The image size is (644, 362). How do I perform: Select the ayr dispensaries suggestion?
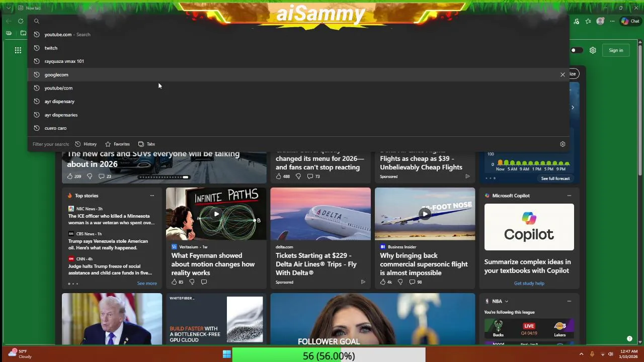pos(298,115)
